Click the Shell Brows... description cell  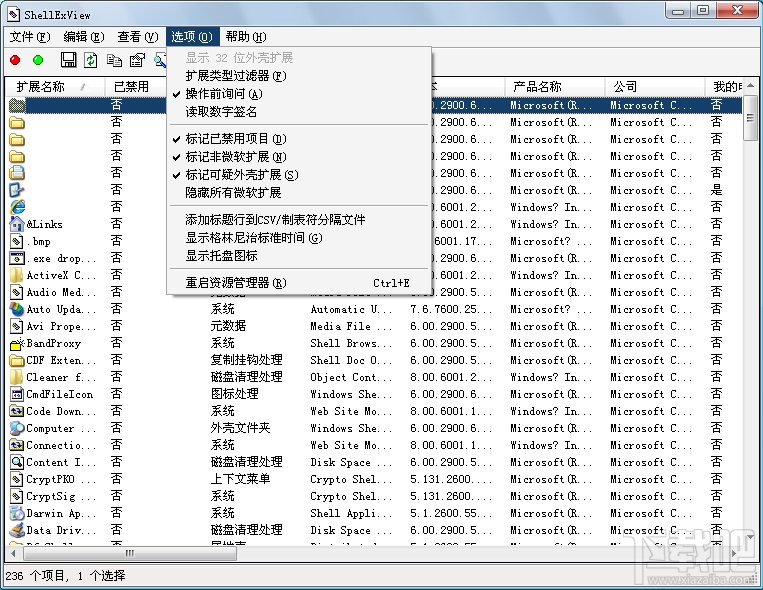pos(351,343)
